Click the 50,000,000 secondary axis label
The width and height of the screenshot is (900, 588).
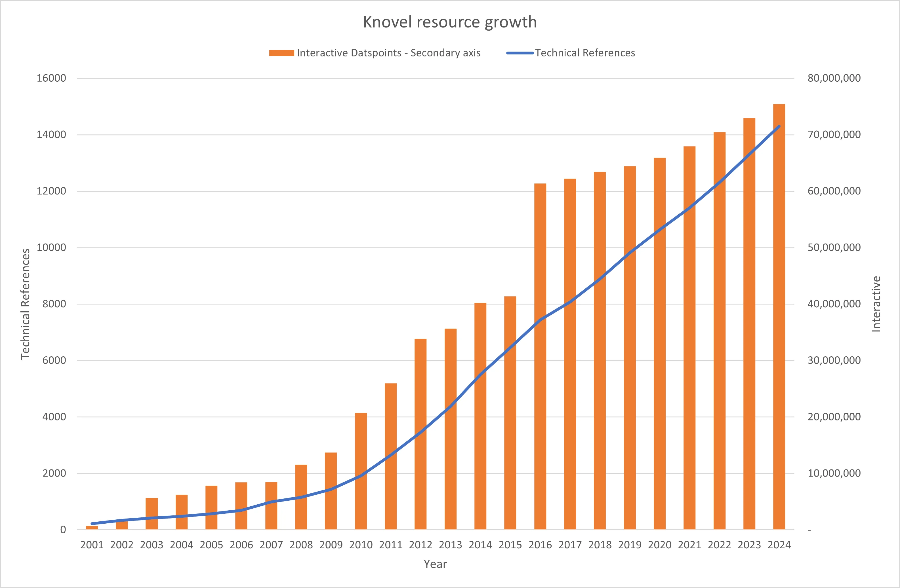click(x=834, y=248)
